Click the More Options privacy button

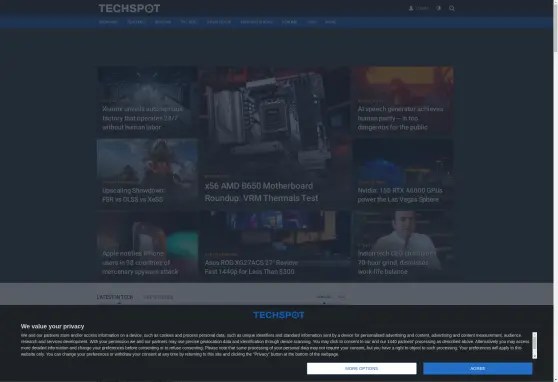click(x=362, y=368)
